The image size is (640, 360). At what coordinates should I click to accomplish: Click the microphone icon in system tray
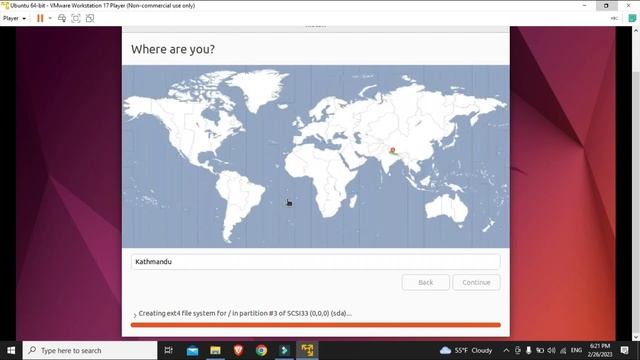[529, 350]
